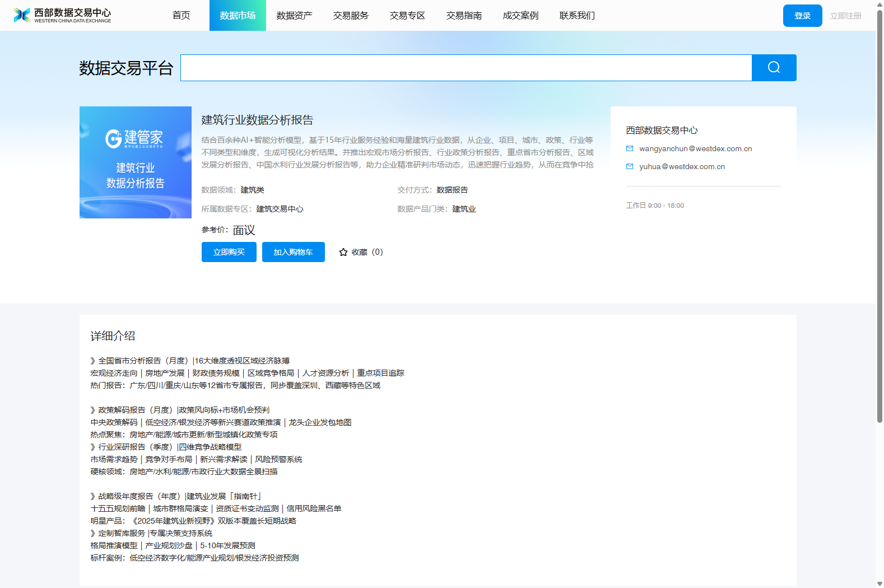884x588 pixels.
Task: Click the 登录 button
Action: [802, 16]
